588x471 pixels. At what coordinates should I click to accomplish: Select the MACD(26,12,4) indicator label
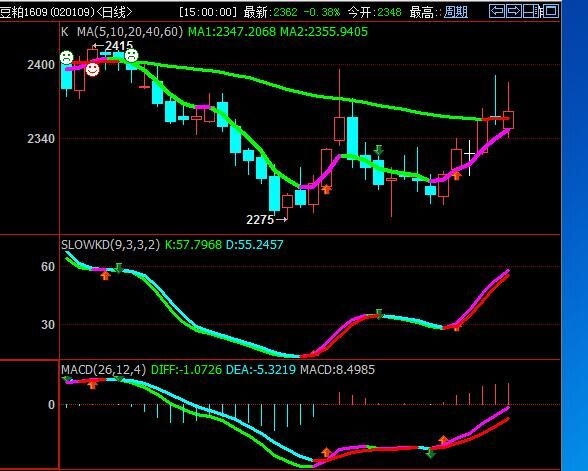pyautogui.click(x=104, y=370)
